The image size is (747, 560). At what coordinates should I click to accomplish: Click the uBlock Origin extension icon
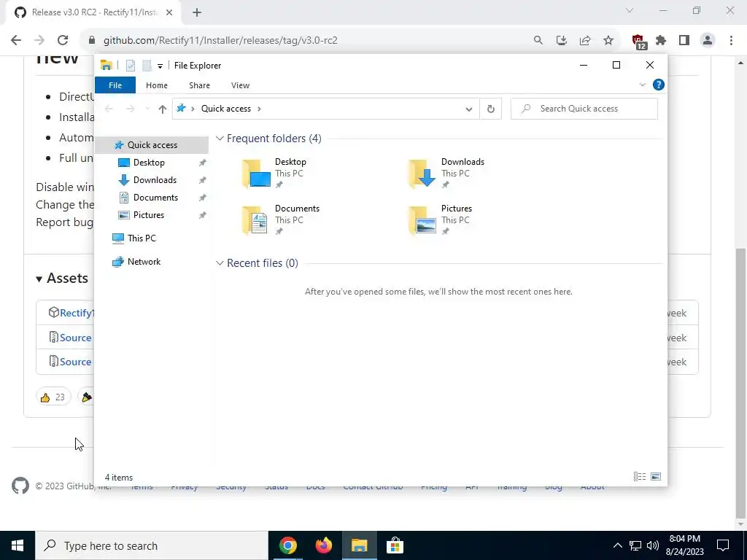[x=638, y=42]
